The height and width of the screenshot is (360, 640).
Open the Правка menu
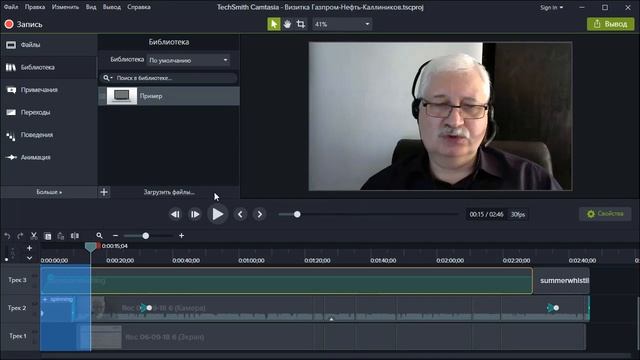tap(35, 7)
